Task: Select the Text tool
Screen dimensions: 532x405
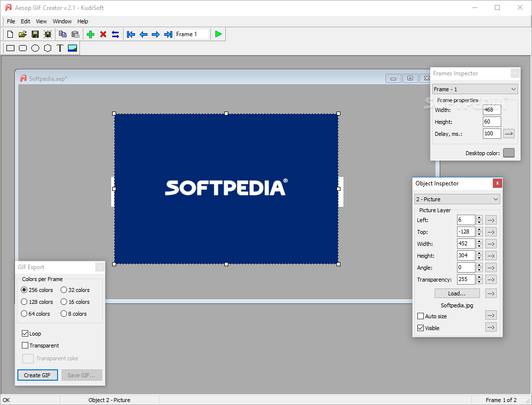Action: click(x=60, y=48)
